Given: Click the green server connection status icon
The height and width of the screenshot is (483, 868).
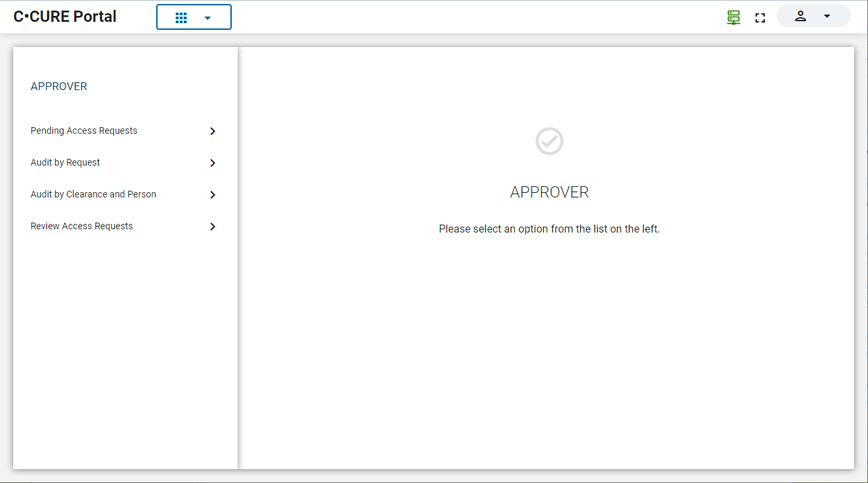Looking at the screenshot, I should [x=733, y=18].
